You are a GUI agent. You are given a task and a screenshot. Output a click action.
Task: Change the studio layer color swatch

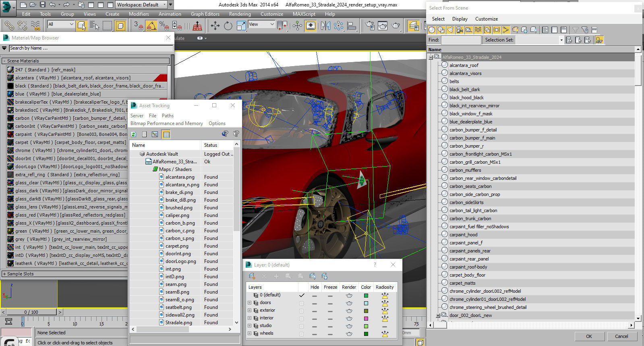pos(366,326)
